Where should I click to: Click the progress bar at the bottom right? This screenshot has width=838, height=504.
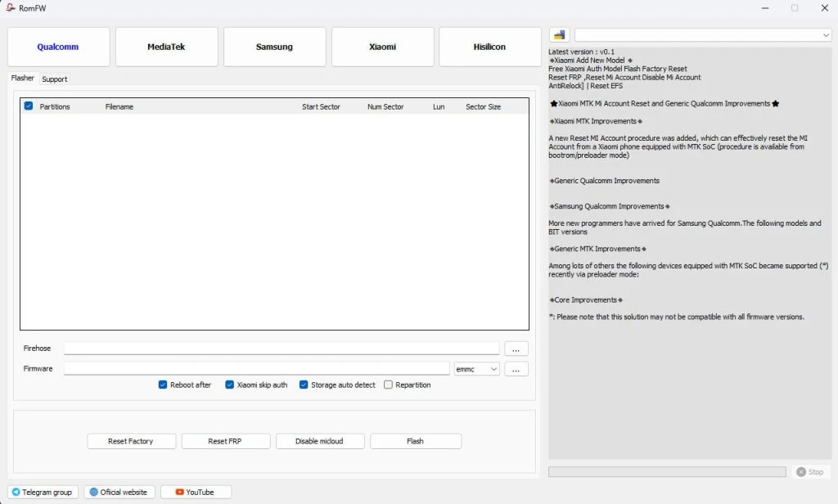[x=667, y=472]
